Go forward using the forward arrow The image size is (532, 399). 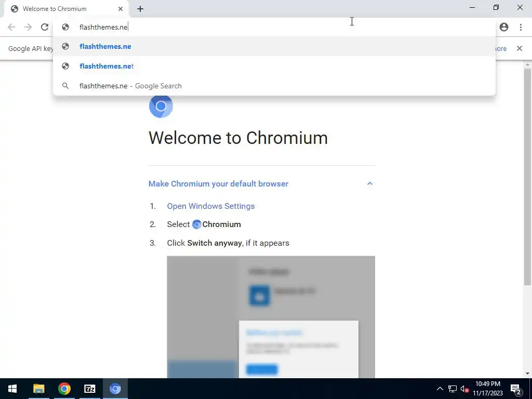tap(28, 27)
